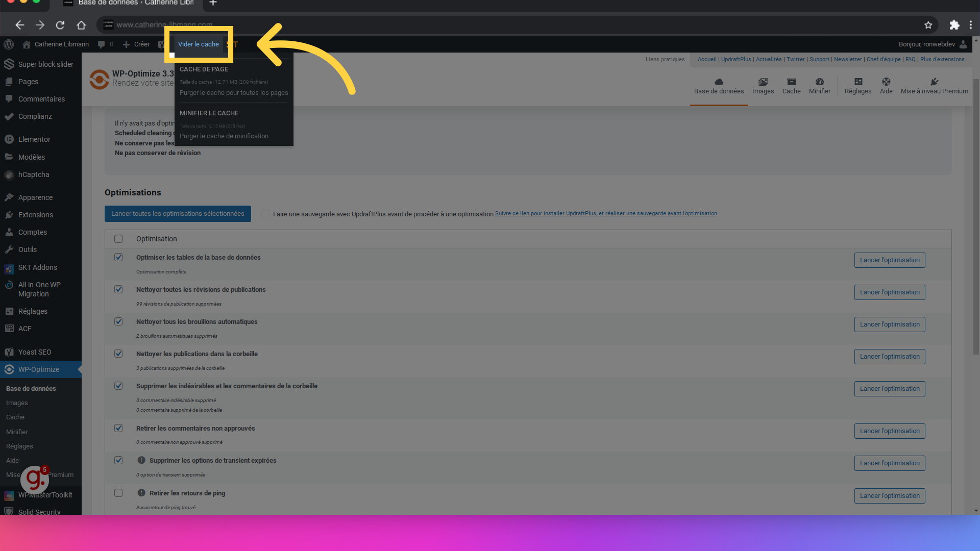The image size is (980, 551).
Task: Launch optimisation for brouillons automatiques row
Action: (890, 324)
